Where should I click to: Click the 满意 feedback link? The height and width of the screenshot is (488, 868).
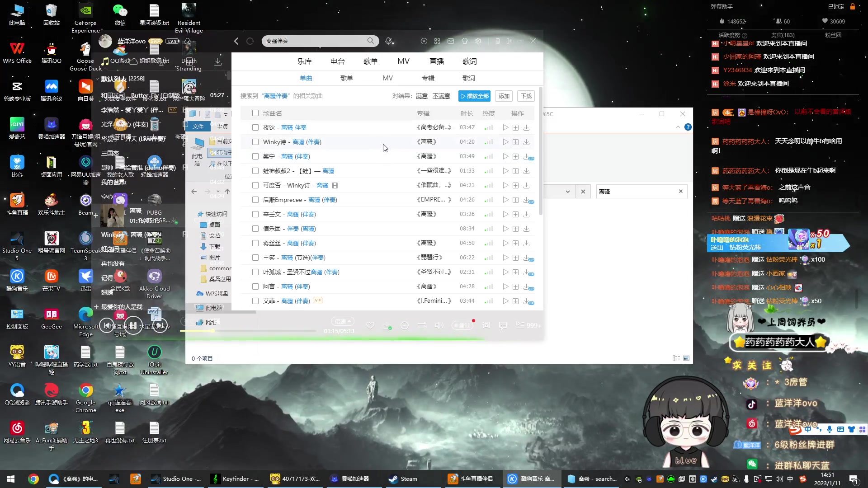pos(422,96)
